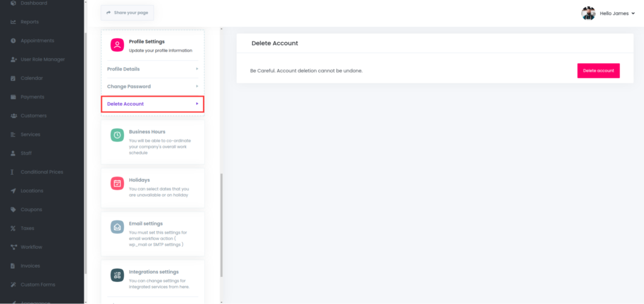
Task: Click the Share your page button
Action: (127, 13)
